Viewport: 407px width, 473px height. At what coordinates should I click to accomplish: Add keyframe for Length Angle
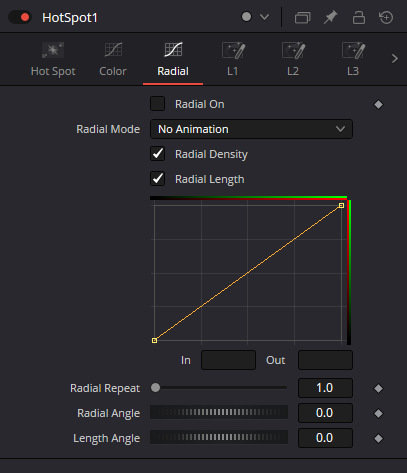378,438
